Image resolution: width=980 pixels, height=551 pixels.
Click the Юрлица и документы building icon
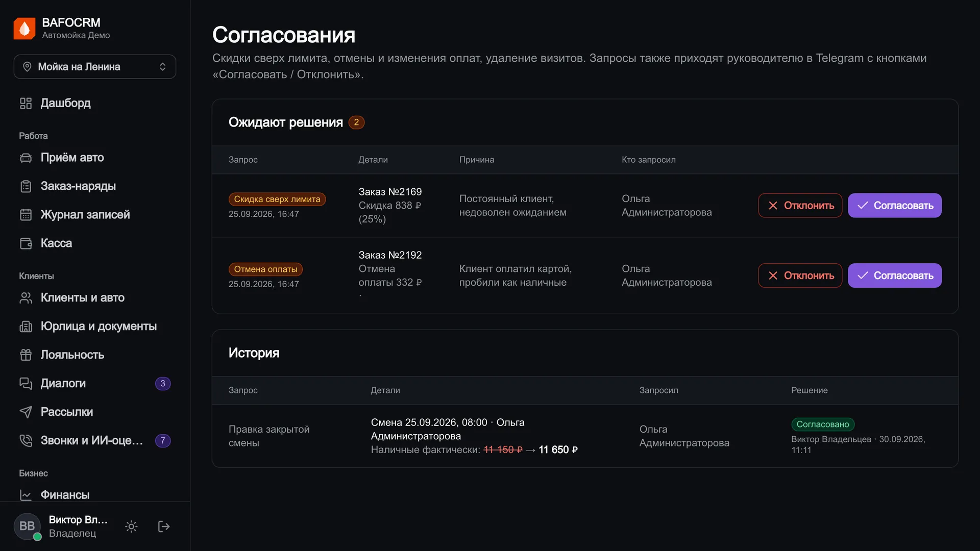[x=26, y=327]
